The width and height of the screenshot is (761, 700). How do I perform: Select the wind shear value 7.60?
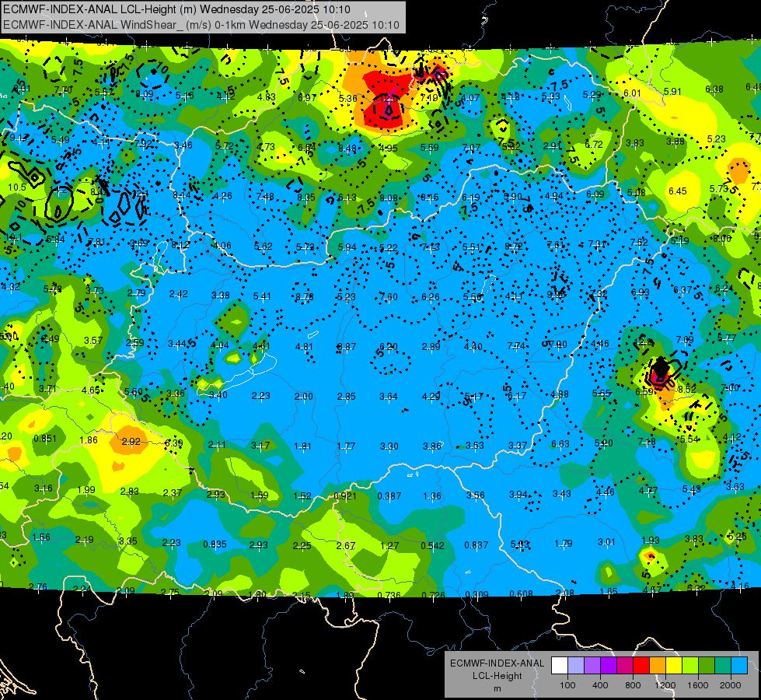pos(389,296)
